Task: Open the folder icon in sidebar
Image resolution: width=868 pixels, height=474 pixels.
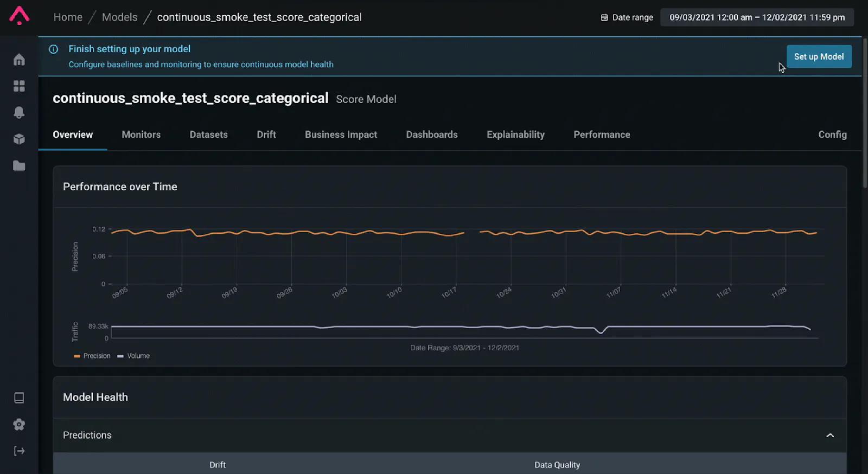Action: click(x=19, y=165)
